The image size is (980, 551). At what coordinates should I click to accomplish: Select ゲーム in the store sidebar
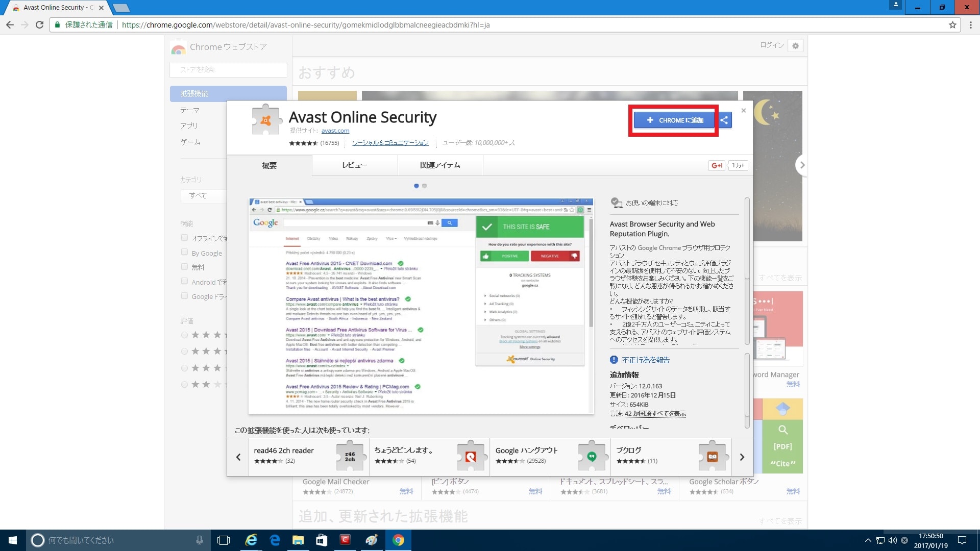tap(190, 142)
